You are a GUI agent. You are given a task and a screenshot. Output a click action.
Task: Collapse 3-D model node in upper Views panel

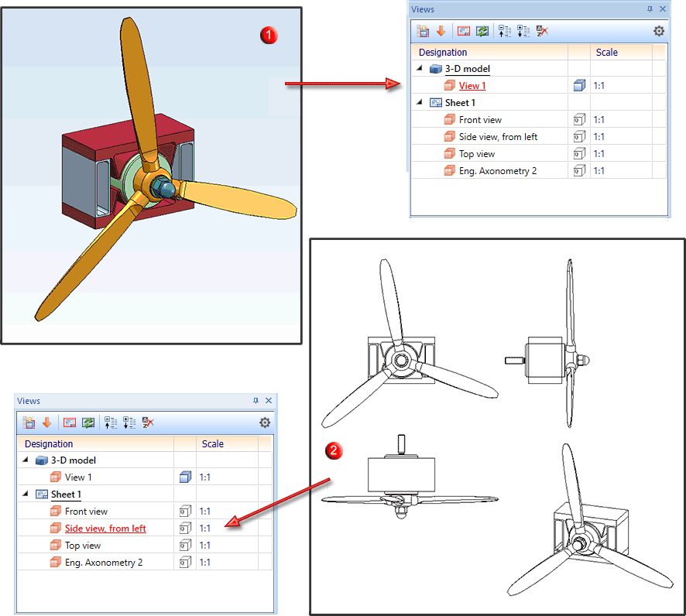coord(420,68)
